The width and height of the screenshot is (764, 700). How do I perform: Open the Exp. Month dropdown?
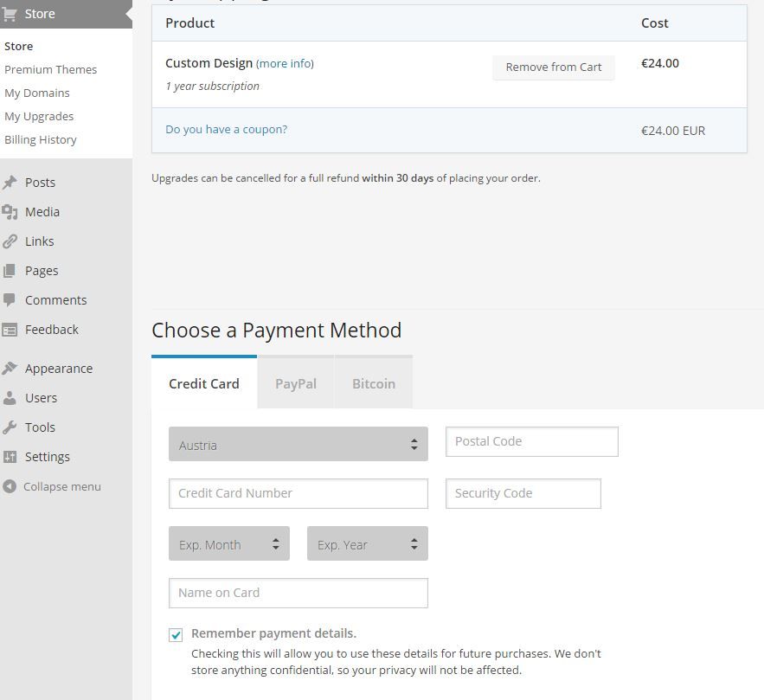228,544
